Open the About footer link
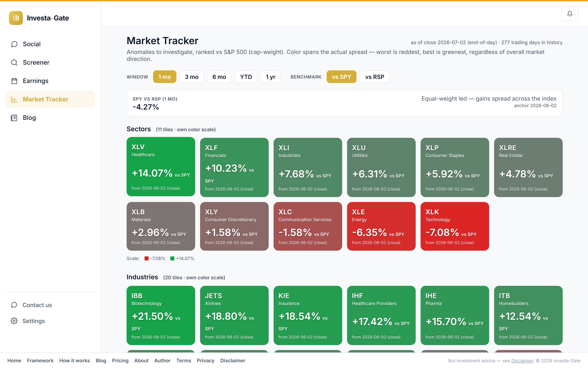The image size is (588, 368). pyautogui.click(x=141, y=360)
